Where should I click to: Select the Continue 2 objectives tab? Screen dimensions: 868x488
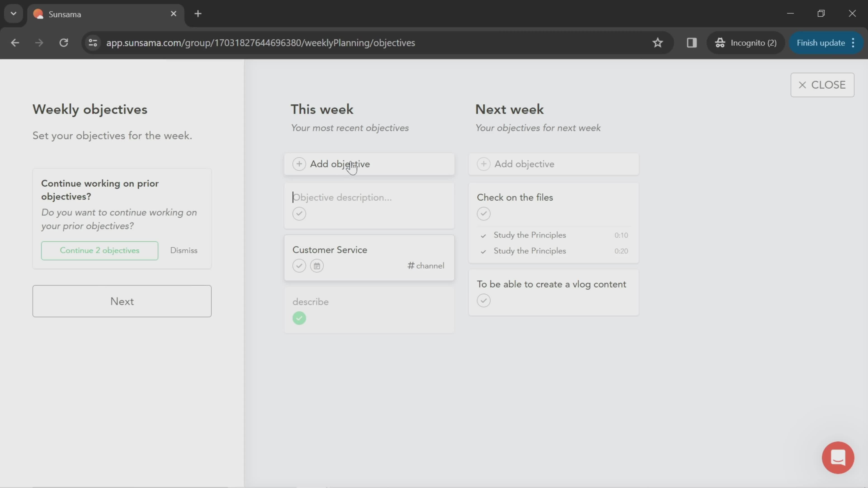(x=99, y=250)
